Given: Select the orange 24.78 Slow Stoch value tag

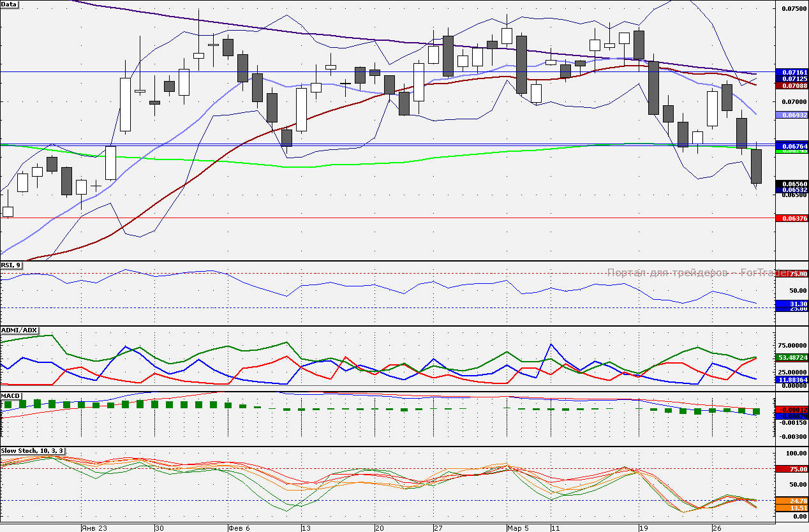Looking at the screenshot, I should pyautogui.click(x=791, y=501).
